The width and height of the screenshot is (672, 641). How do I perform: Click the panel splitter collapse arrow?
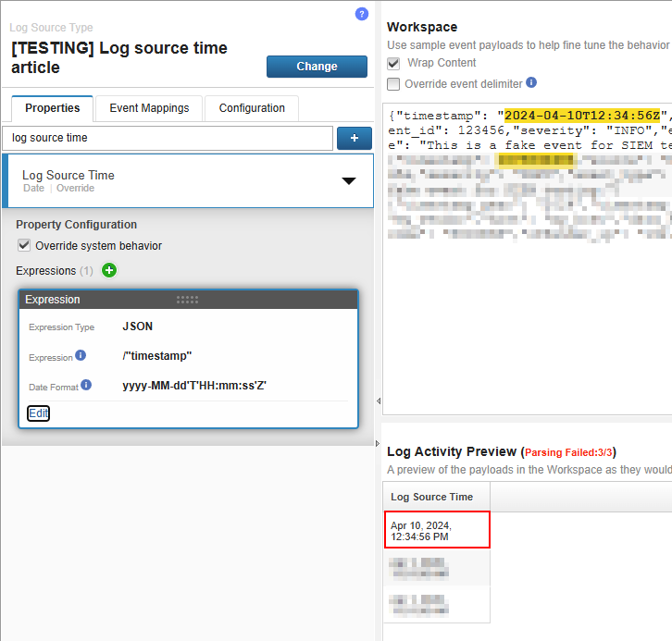(x=378, y=401)
